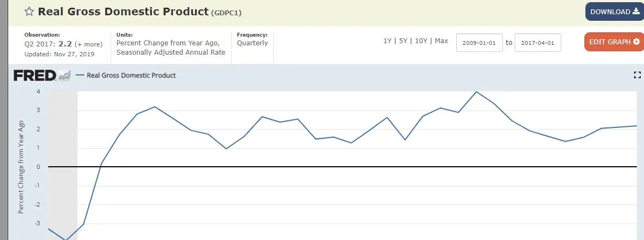Click the GDPC1 series ID text
The width and height of the screenshot is (644, 240).
pos(225,12)
